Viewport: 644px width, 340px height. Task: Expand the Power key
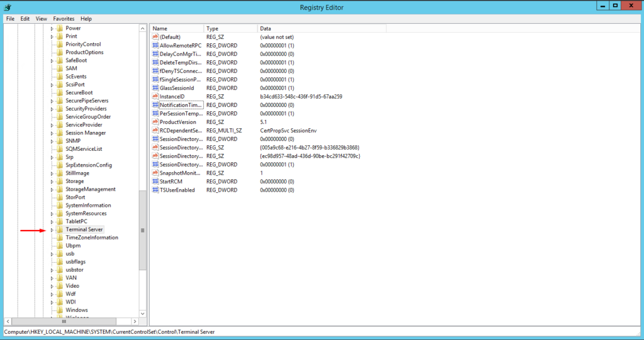(x=52, y=29)
